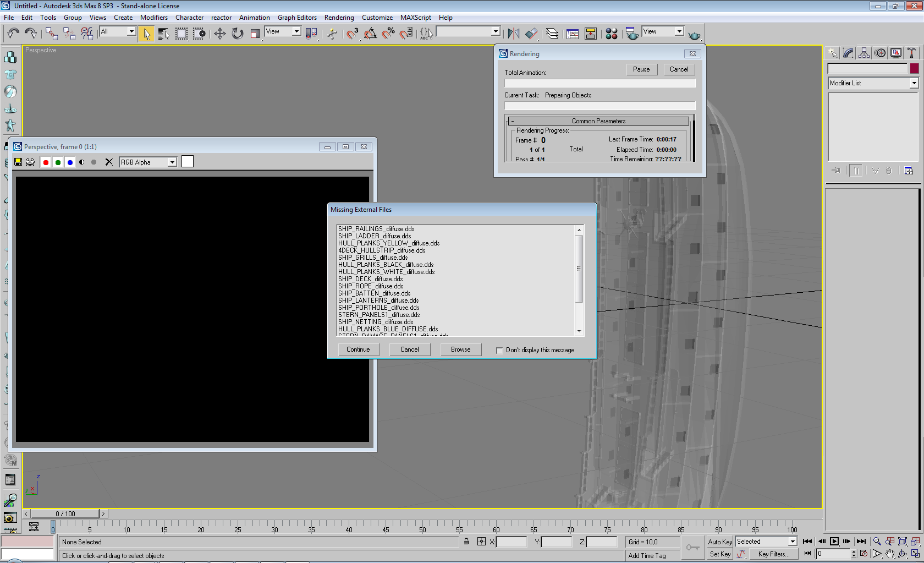The width and height of the screenshot is (924, 563).
Task: Open the Rendering menu
Action: [339, 18]
